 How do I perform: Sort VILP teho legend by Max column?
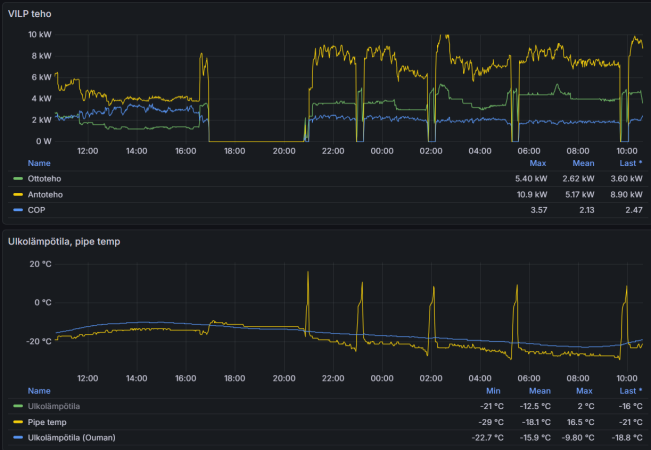tap(537, 162)
